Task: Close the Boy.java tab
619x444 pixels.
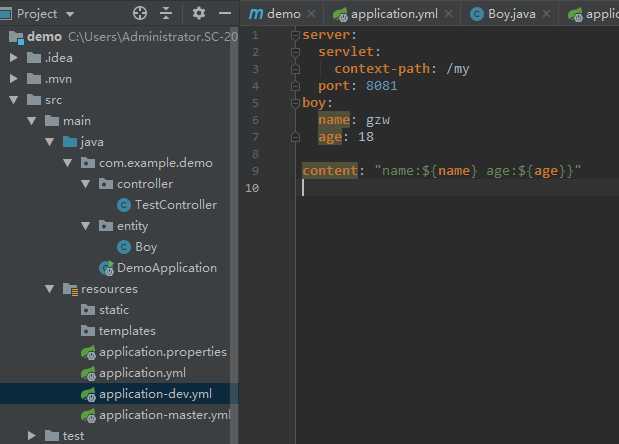Action: pyautogui.click(x=546, y=14)
